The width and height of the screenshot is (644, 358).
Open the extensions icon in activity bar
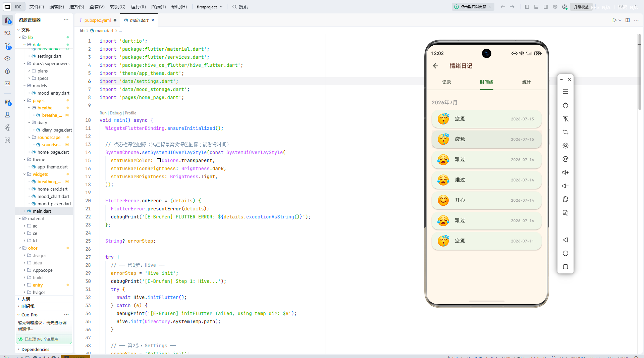[7, 102]
